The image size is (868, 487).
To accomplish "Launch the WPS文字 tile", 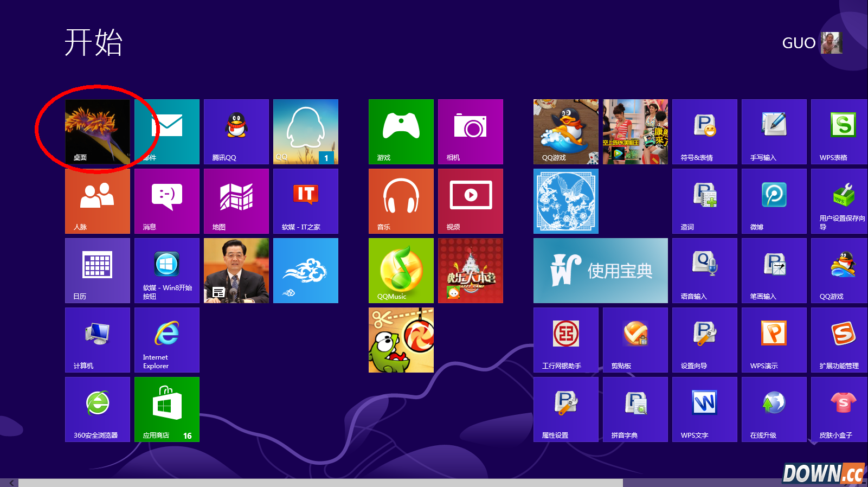I will [705, 409].
